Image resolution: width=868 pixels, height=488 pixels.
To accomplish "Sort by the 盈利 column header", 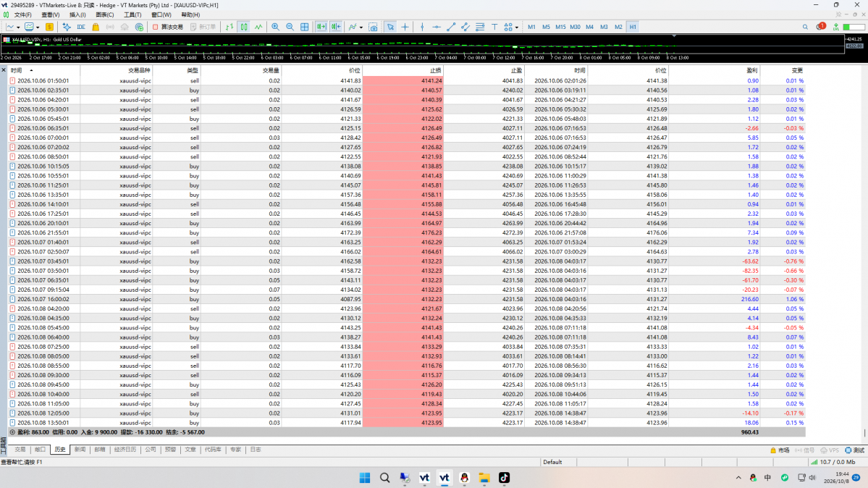I will pos(751,70).
